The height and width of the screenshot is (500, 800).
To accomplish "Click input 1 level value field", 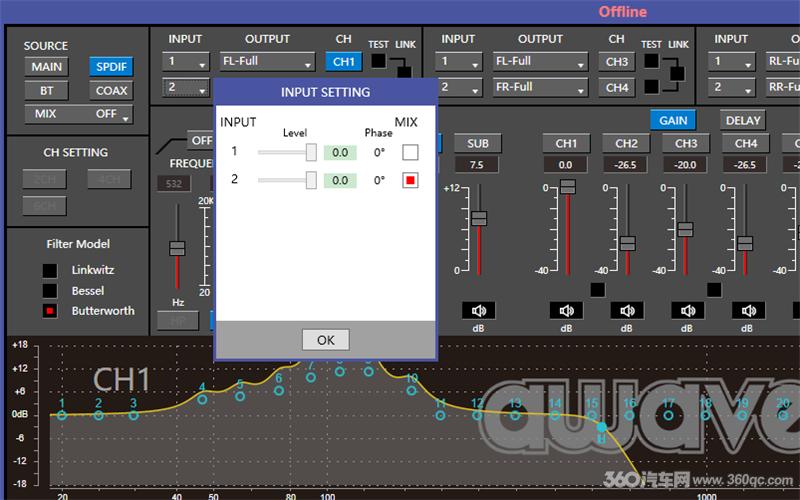I will (340, 153).
